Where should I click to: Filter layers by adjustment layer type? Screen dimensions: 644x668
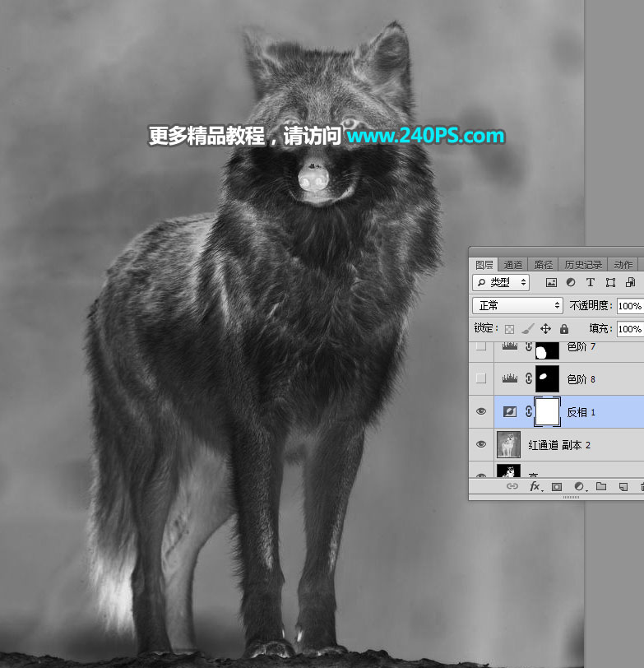571,282
